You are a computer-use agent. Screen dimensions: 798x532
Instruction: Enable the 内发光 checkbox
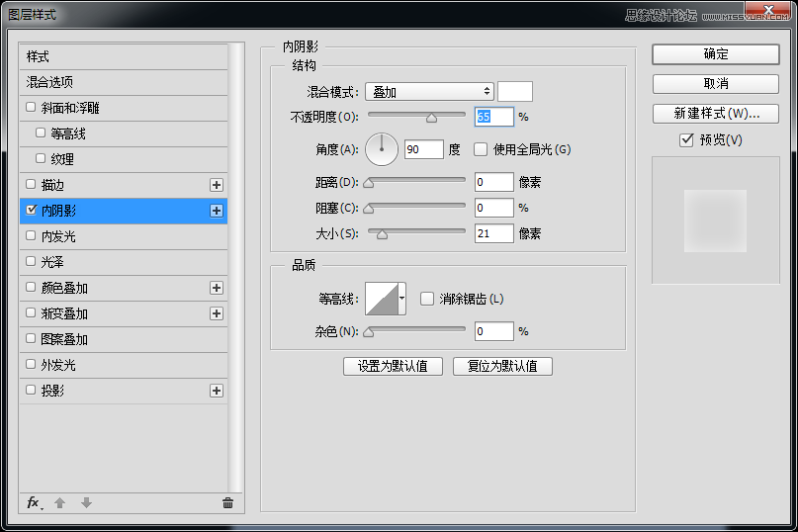click(x=31, y=235)
